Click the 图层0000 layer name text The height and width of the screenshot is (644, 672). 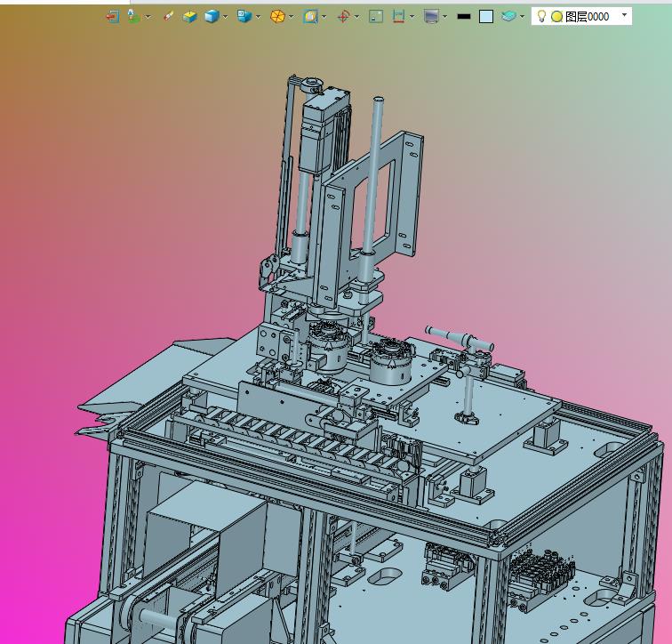coord(588,17)
